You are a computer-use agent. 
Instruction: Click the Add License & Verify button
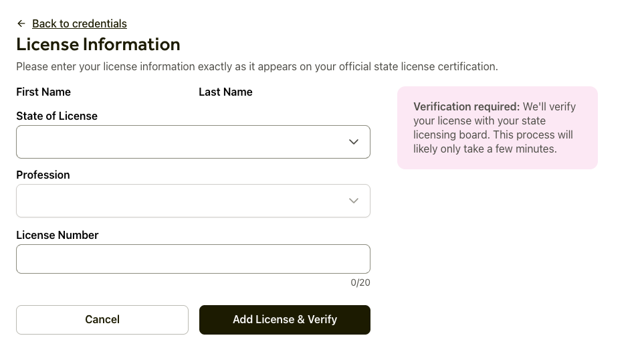[x=284, y=320]
